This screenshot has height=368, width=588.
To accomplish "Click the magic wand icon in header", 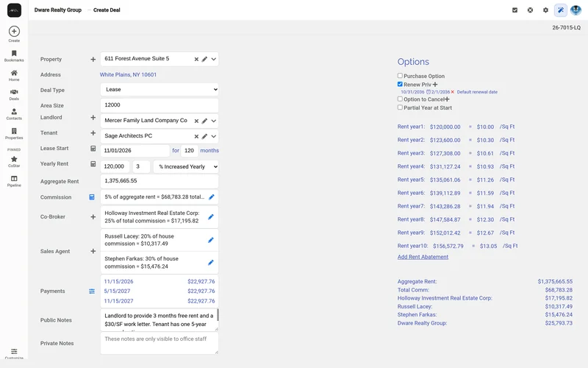I will pos(561,10).
